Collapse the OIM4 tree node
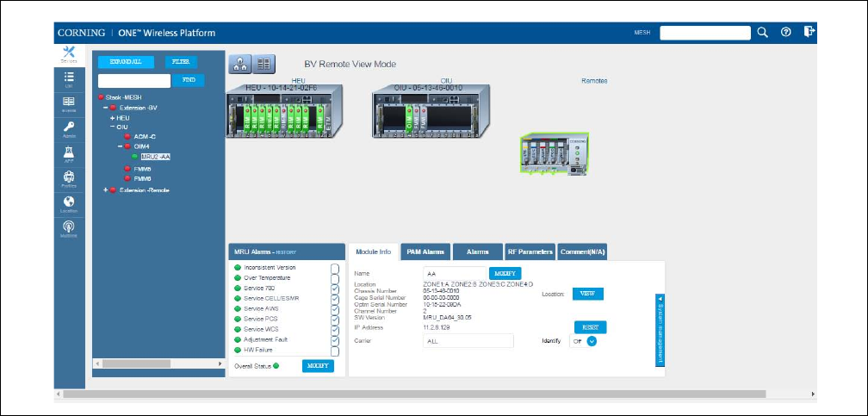Image resolution: width=868 pixels, height=416 pixels. 119,146
